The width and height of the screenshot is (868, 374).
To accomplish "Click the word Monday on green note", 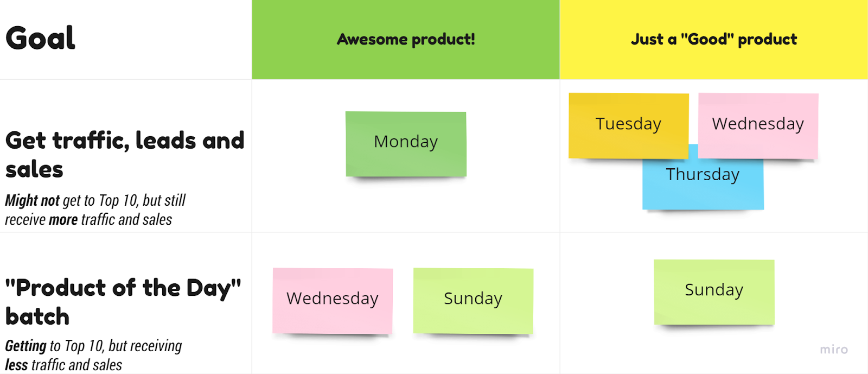I will pyautogui.click(x=406, y=142).
